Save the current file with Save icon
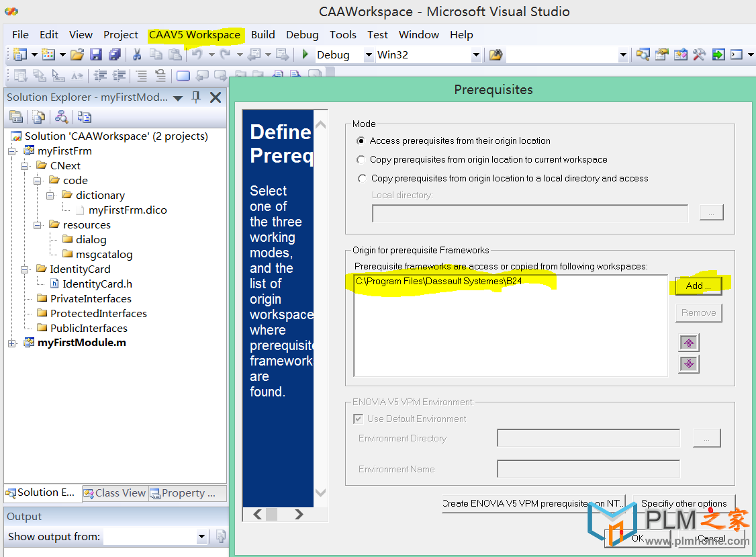Image resolution: width=756 pixels, height=557 pixels. 96,54
